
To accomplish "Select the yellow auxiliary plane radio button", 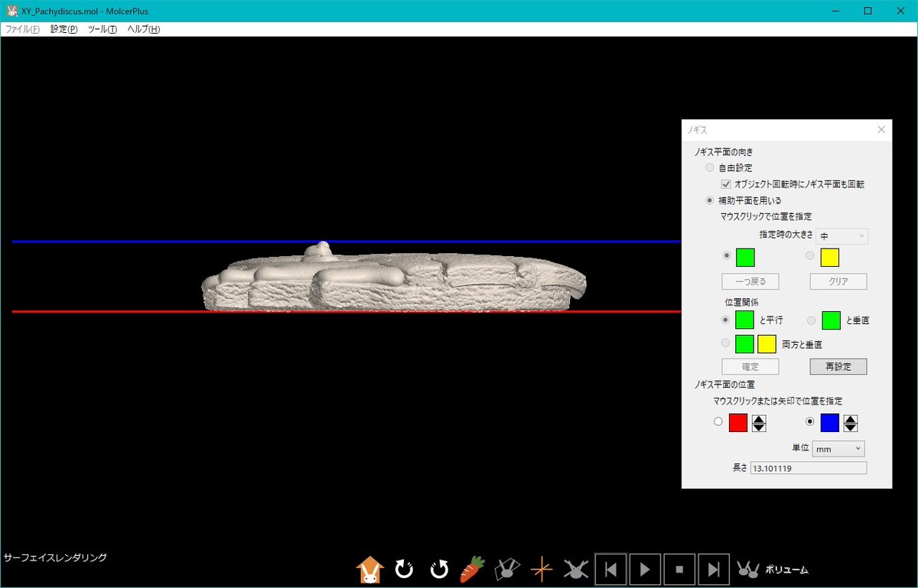I will 812,255.
